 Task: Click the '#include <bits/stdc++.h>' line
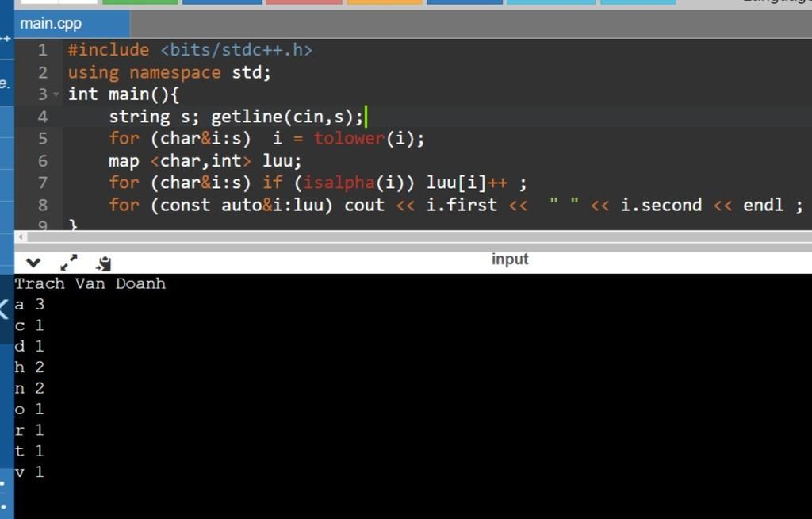coord(190,50)
